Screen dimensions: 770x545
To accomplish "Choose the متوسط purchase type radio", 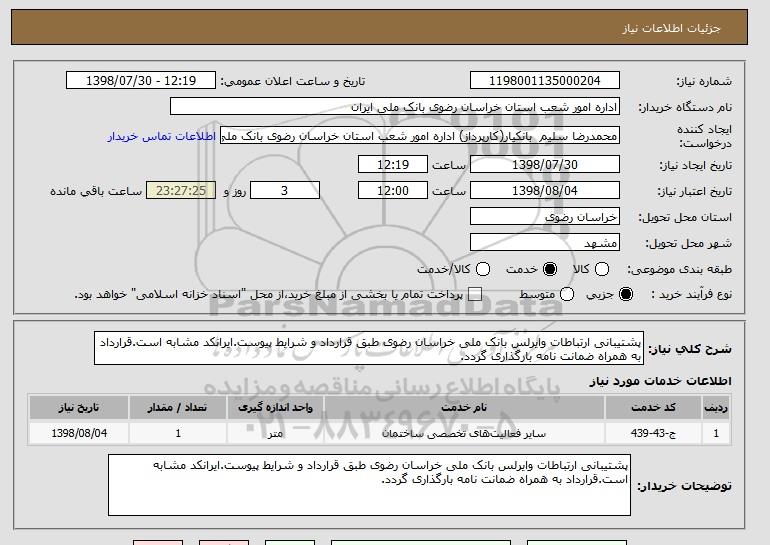I will tap(567, 294).
